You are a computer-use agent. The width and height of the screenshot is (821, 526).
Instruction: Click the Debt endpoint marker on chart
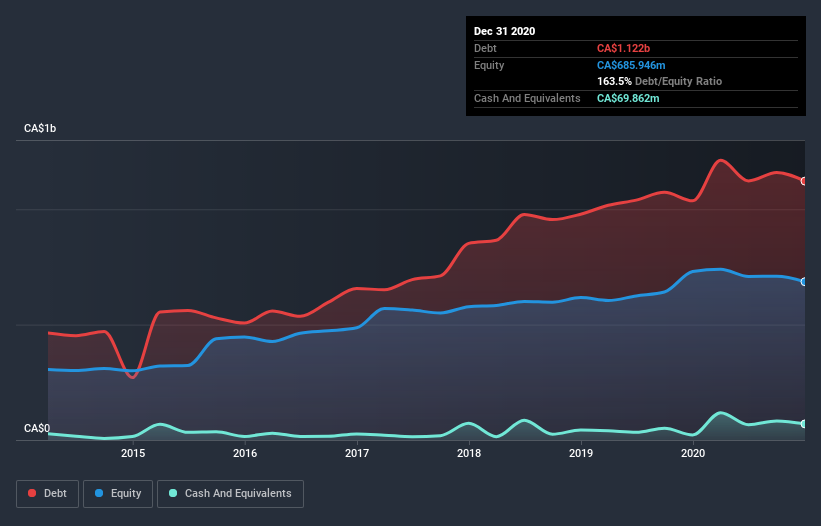point(804,181)
